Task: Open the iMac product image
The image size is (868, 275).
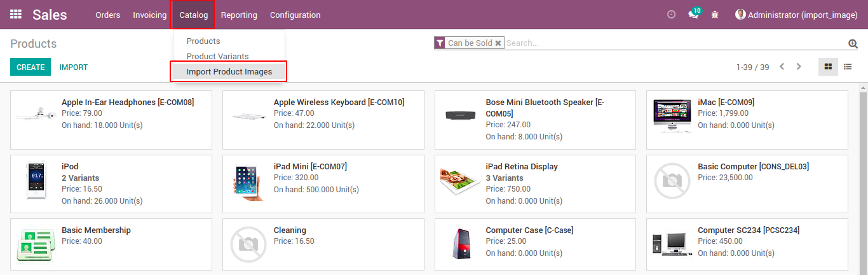Action: coord(672,116)
